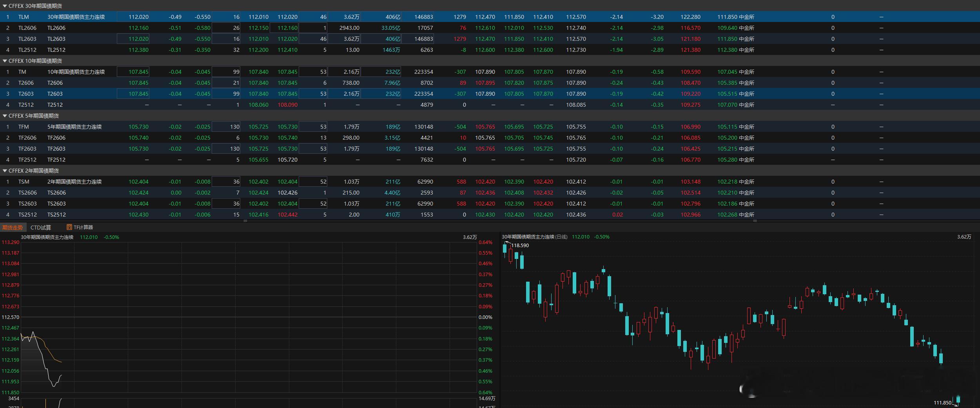
Task: Click open interest 4879 in T2512 row
Action: (426, 105)
